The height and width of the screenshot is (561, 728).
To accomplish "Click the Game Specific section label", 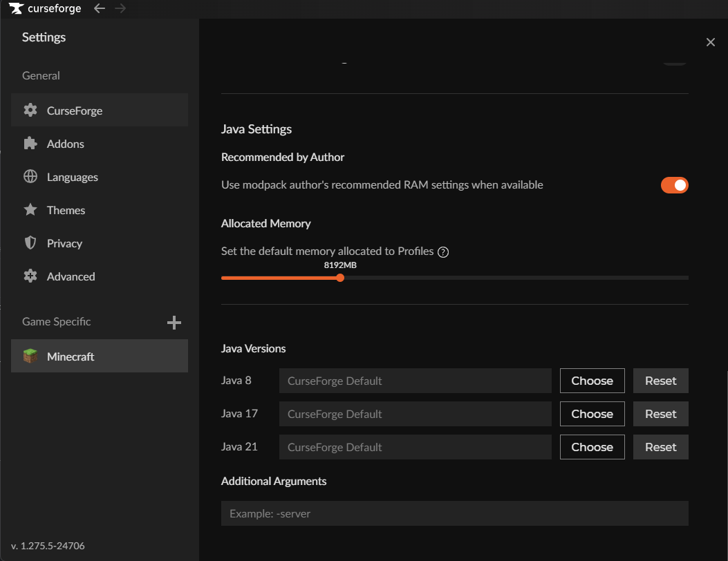I will point(57,321).
